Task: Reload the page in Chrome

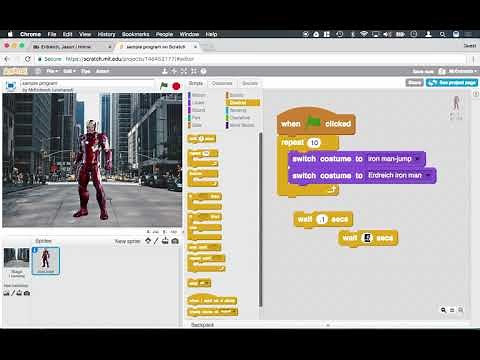Action: tap(28, 59)
